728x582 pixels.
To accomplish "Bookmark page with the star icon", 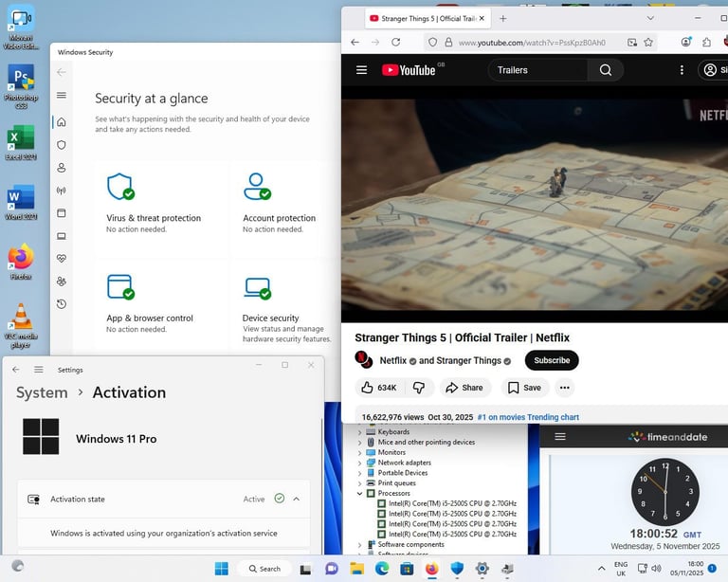I will coord(648,43).
